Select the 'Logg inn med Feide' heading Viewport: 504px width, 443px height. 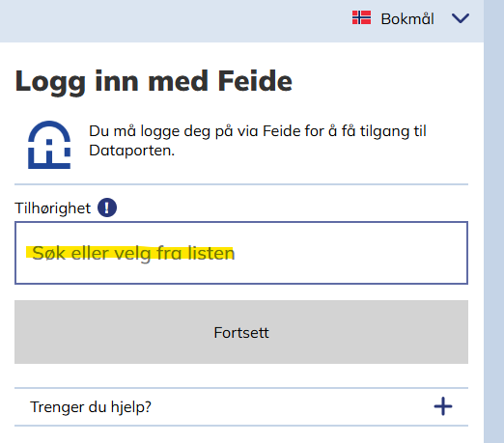point(154,81)
